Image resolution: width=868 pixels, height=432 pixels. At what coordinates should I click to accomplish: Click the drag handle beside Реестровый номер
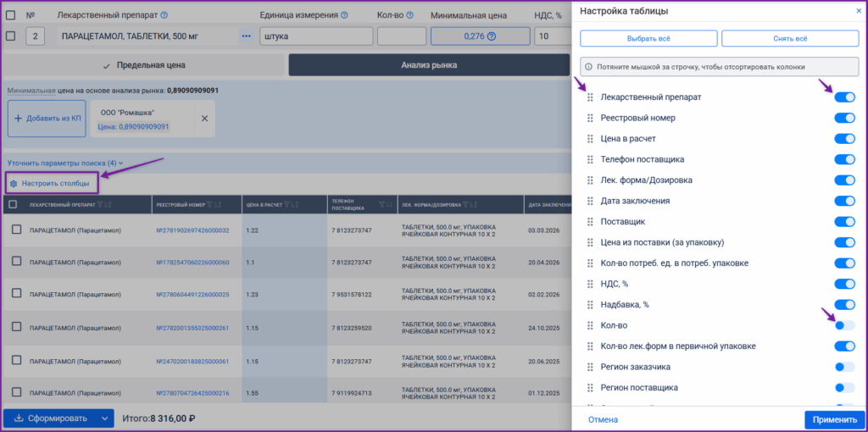[590, 118]
